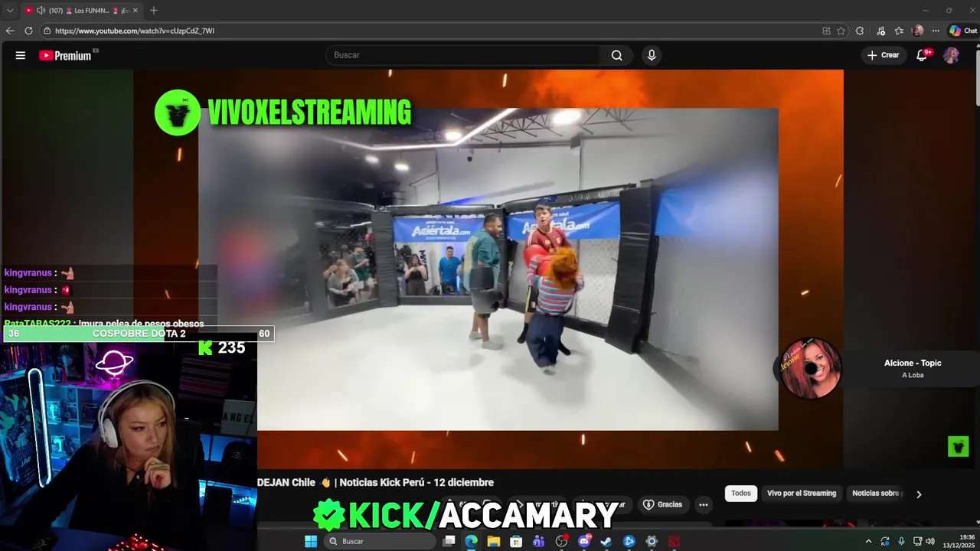This screenshot has width=980, height=551.
Task: Open the YouTube hamburger guide menu
Action: click(x=21, y=55)
